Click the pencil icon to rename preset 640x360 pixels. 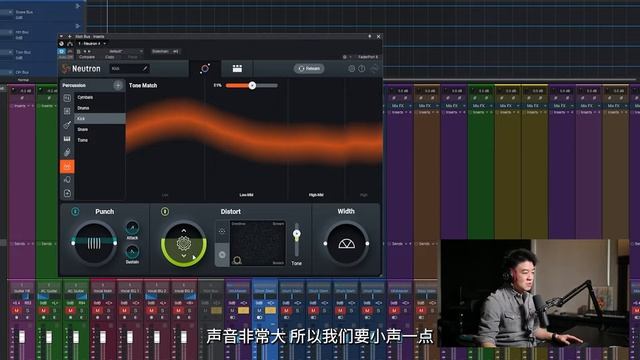click(x=145, y=68)
